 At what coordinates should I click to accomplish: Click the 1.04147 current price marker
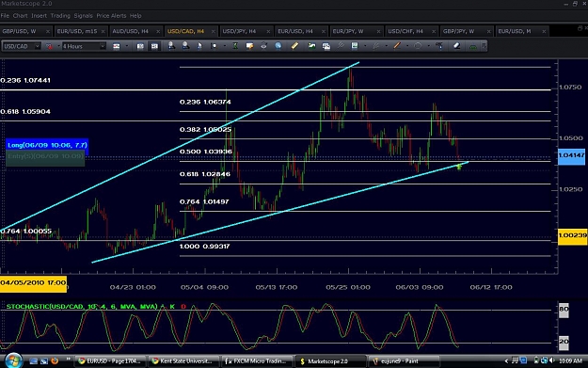pos(571,155)
